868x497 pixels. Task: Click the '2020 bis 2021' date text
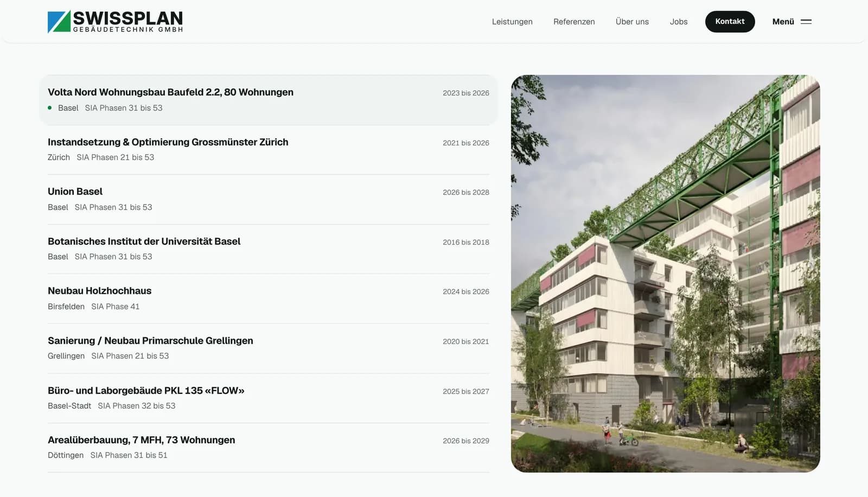466,342
